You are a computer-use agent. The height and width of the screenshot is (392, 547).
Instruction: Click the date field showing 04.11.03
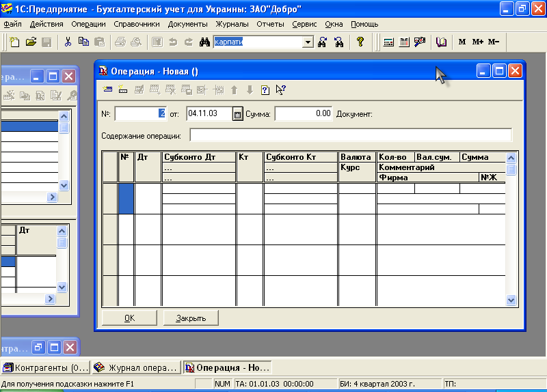(x=209, y=113)
